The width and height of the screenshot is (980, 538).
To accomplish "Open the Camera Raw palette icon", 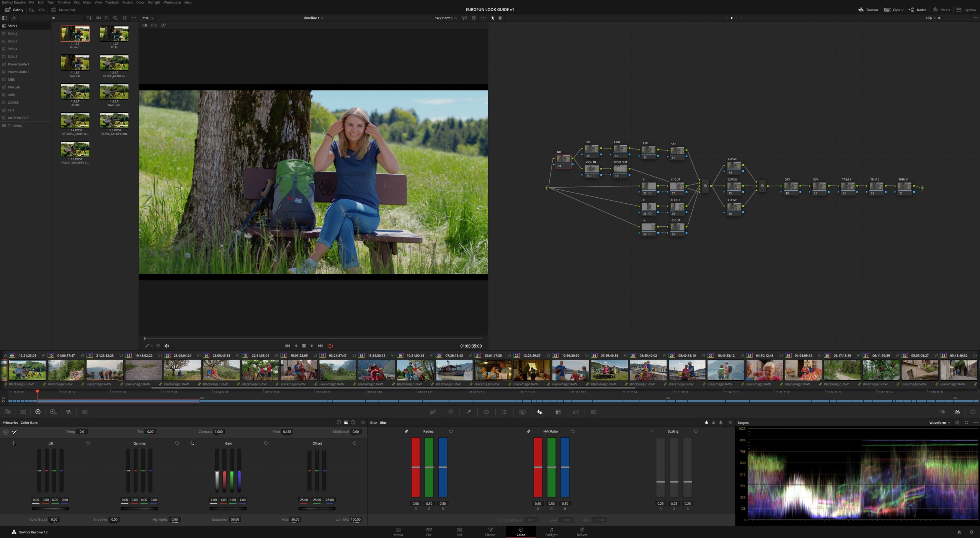I will coord(7,412).
